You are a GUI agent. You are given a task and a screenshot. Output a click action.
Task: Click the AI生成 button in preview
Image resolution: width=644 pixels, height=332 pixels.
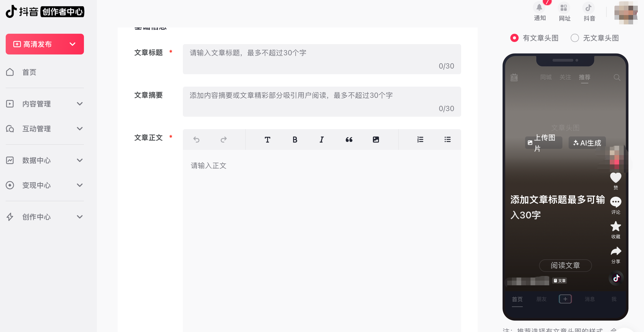[x=587, y=142]
